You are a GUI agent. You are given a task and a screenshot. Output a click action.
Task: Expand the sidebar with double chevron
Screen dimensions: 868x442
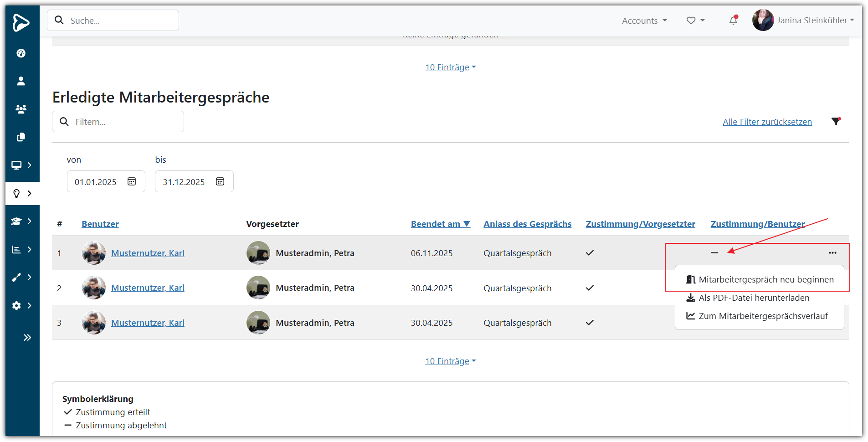(x=27, y=338)
